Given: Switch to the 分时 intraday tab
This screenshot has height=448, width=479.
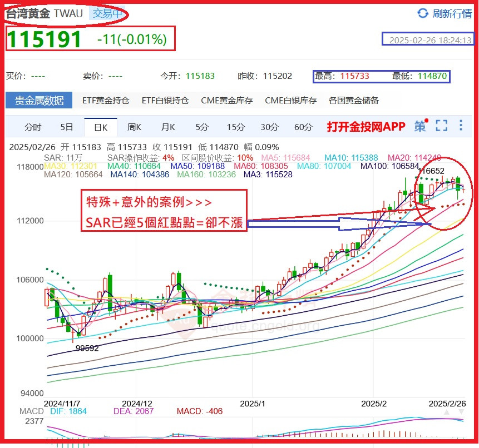Looking at the screenshot, I should pos(33,127).
